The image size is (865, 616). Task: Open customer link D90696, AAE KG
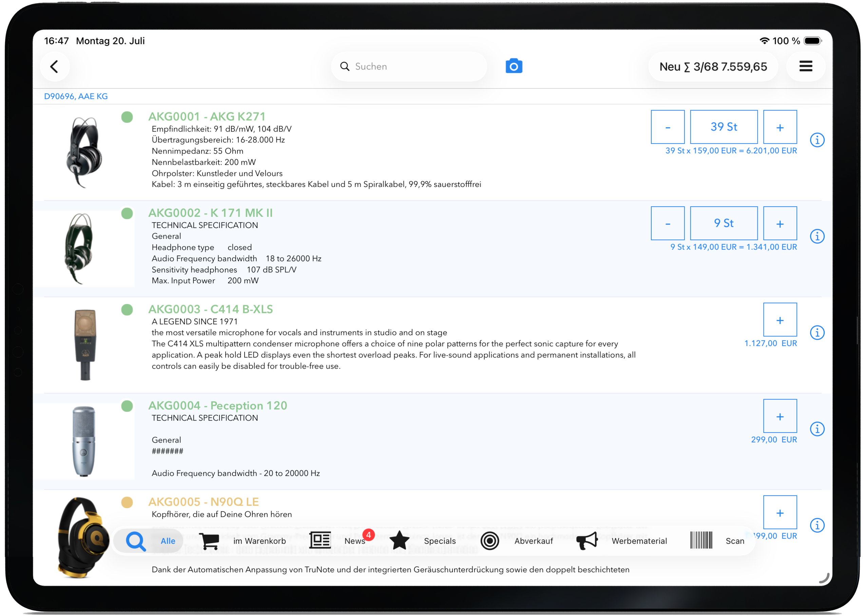76,96
